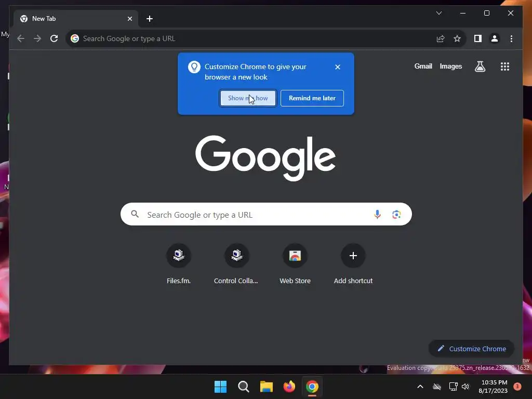Click the search magnifier in search box

(135, 214)
